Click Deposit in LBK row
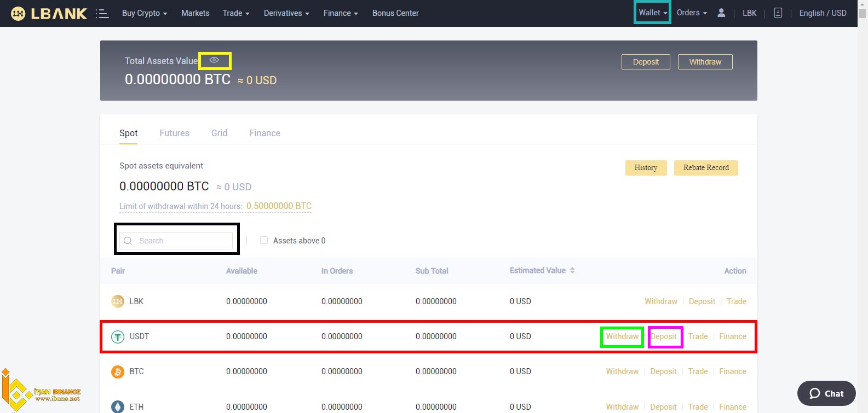 [702, 301]
